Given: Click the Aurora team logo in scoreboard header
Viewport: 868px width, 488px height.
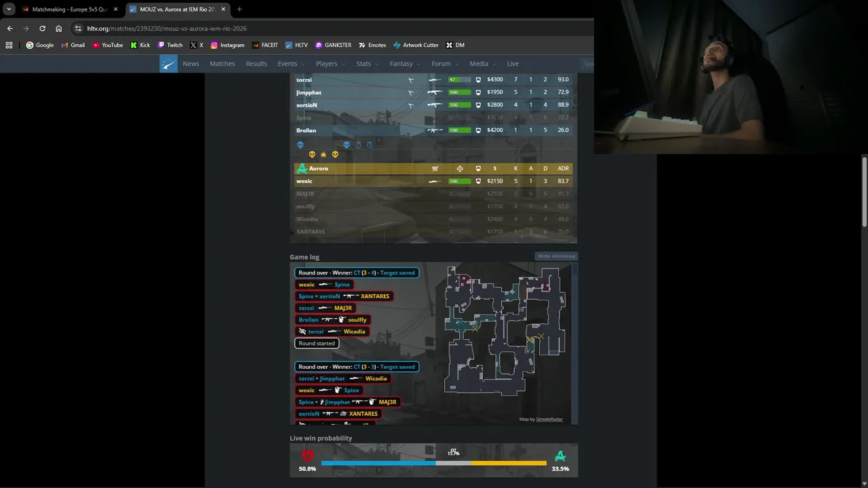Looking at the screenshot, I should point(302,169).
